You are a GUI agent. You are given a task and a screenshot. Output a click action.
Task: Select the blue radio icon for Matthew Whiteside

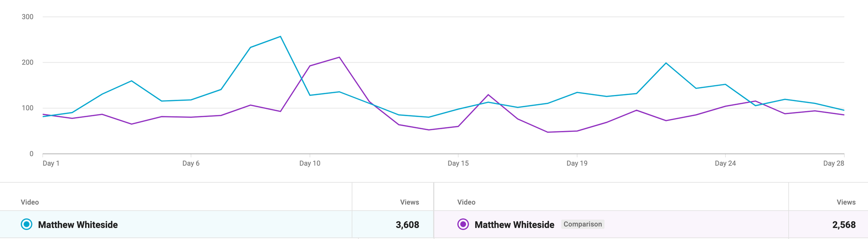26,224
